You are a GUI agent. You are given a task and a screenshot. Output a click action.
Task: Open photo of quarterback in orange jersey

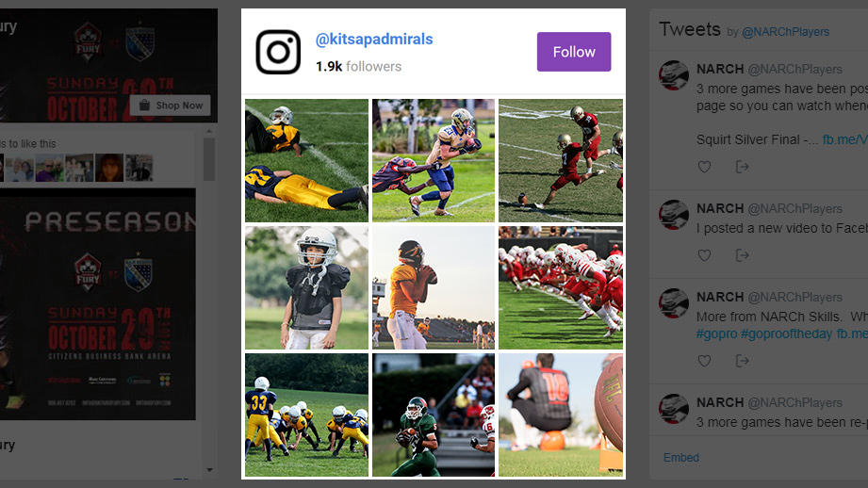pyautogui.click(x=434, y=287)
